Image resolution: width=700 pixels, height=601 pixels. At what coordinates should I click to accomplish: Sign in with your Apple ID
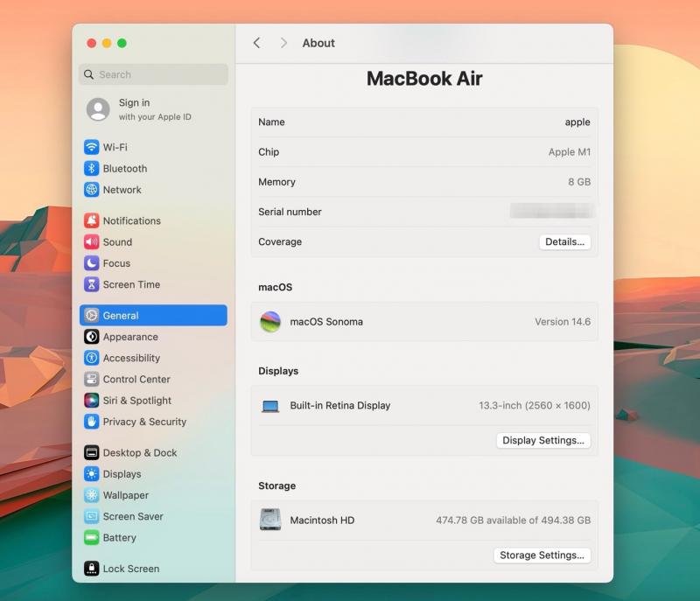pyautogui.click(x=155, y=109)
